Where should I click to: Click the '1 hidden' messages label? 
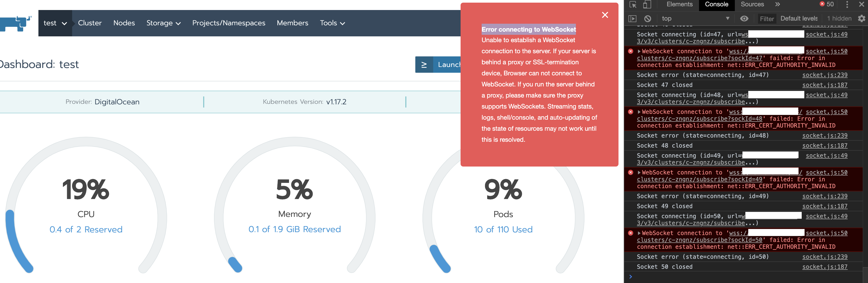839,18
